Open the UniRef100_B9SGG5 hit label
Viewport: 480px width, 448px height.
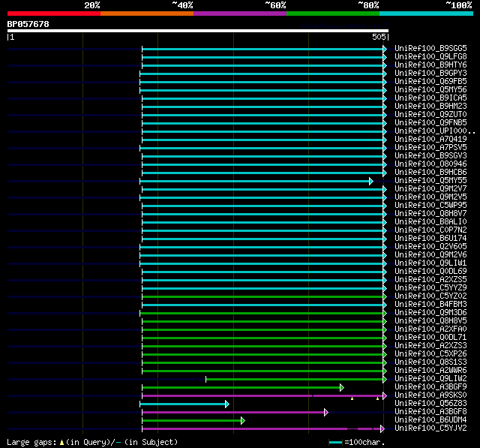click(x=430, y=48)
